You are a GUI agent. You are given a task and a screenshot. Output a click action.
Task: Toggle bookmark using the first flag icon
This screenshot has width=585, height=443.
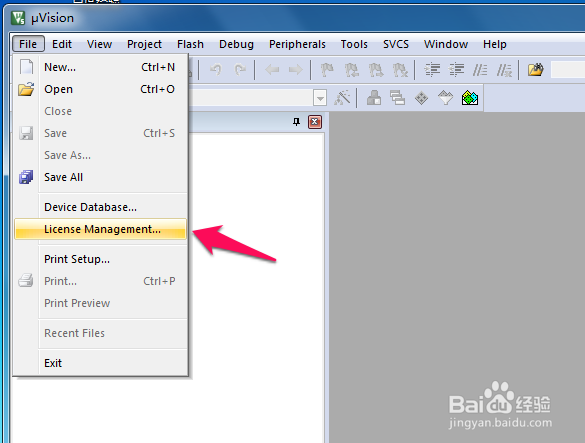point(327,70)
